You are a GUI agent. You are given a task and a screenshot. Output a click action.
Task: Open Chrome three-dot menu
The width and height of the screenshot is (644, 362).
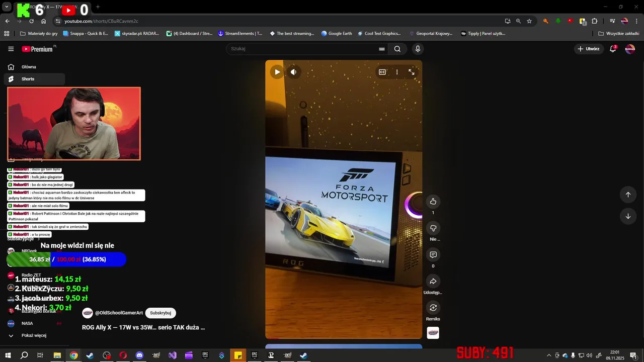click(x=636, y=21)
